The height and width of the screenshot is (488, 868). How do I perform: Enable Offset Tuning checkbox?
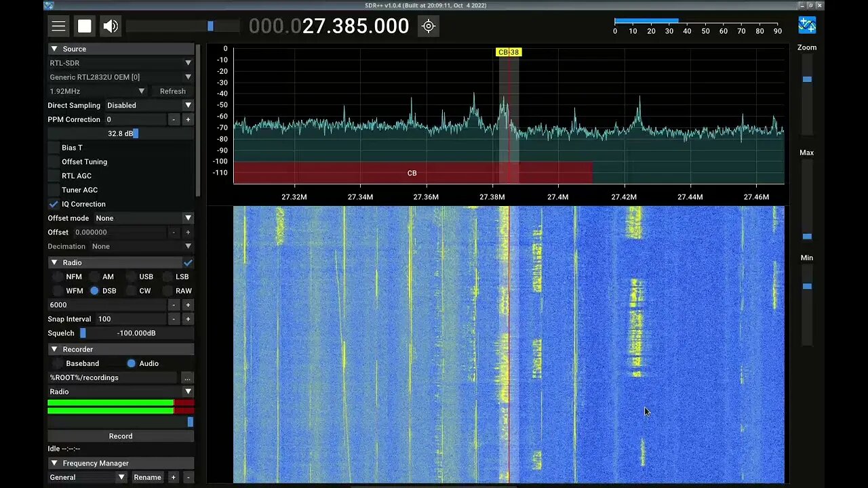(x=54, y=162)
